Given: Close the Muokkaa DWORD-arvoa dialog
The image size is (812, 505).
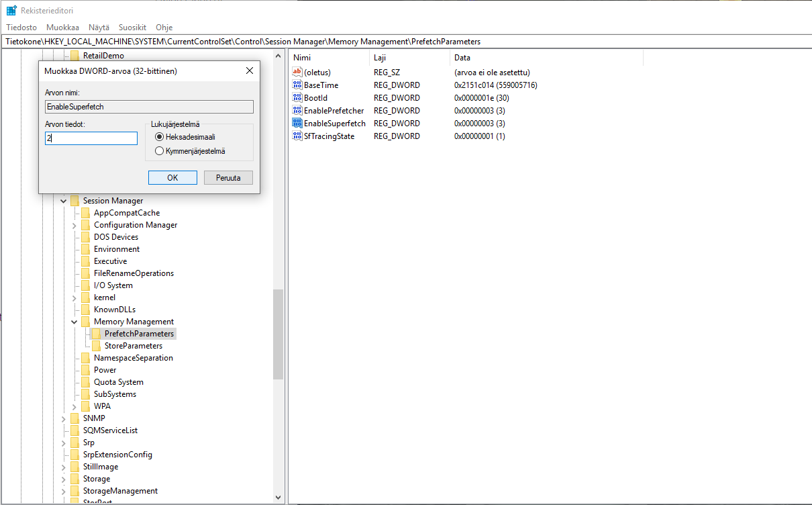Looking at the screenshot, I should click(249, 71).
